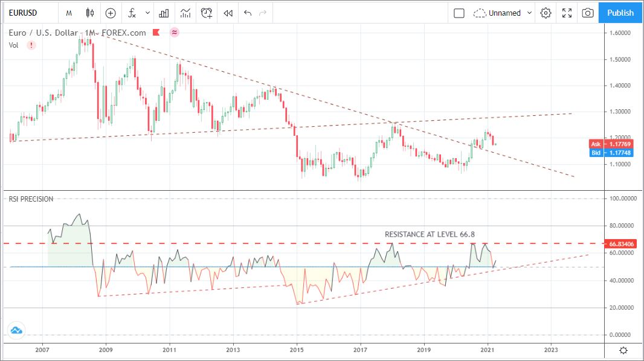The image size is (644, 361).
Task: Enter fullscreen mode
Action: [567, 13]
